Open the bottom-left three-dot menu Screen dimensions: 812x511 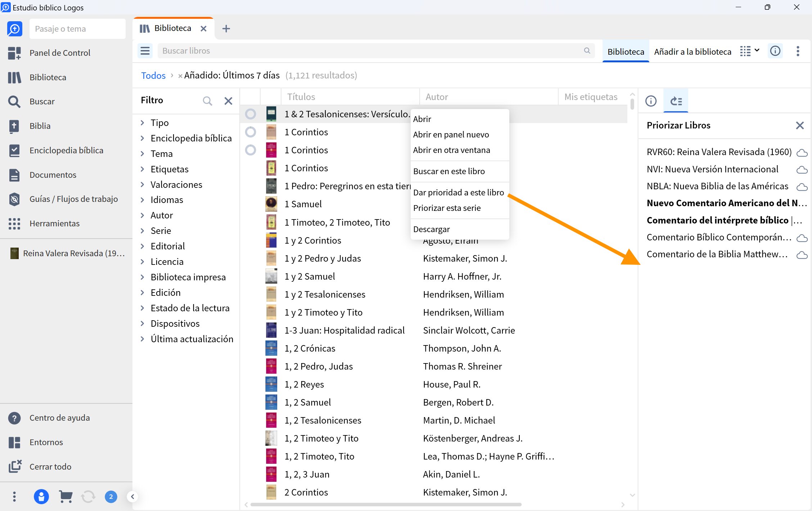coord(14,497)
